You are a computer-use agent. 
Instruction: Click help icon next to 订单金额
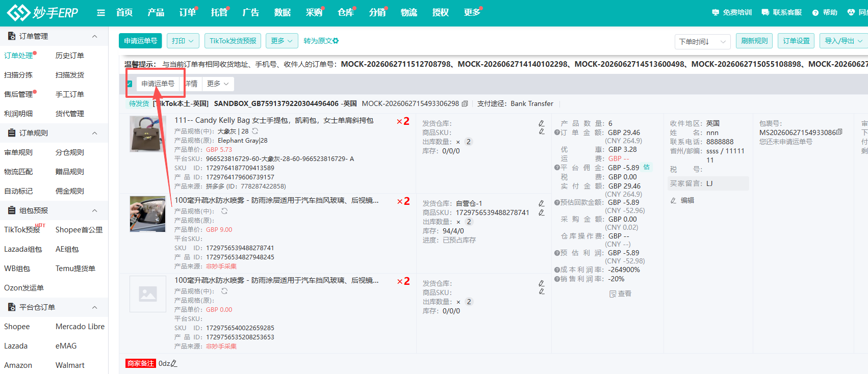[x=557, y=132]
